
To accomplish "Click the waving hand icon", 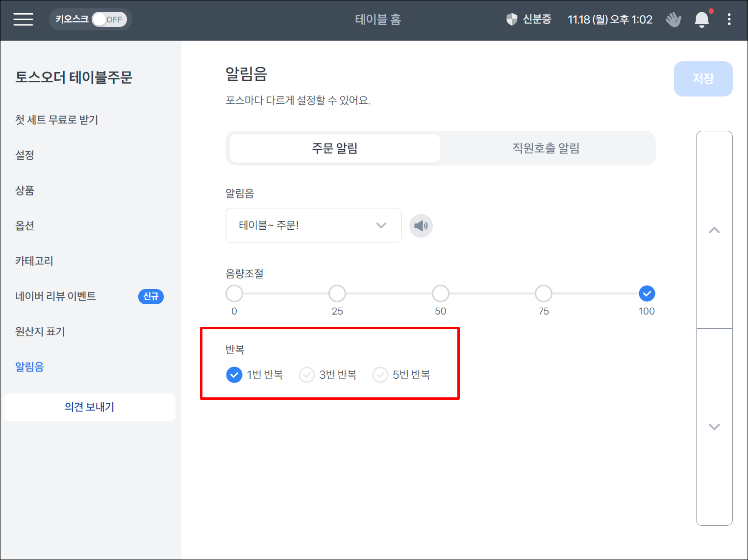I will (x=673, y=20).
